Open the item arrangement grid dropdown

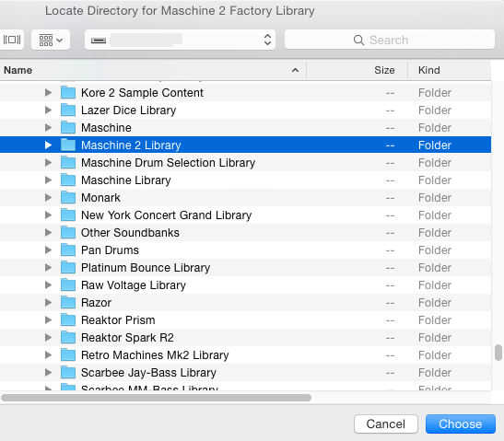51,40
